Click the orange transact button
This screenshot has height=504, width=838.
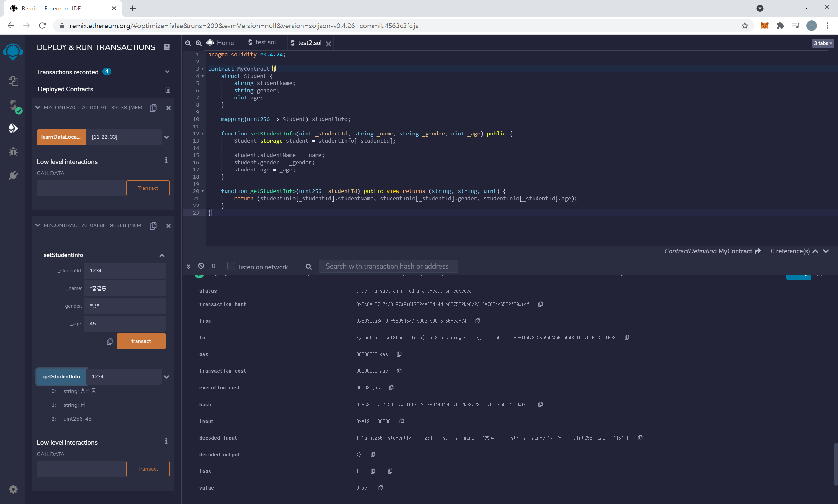click(x=141, y=341)
